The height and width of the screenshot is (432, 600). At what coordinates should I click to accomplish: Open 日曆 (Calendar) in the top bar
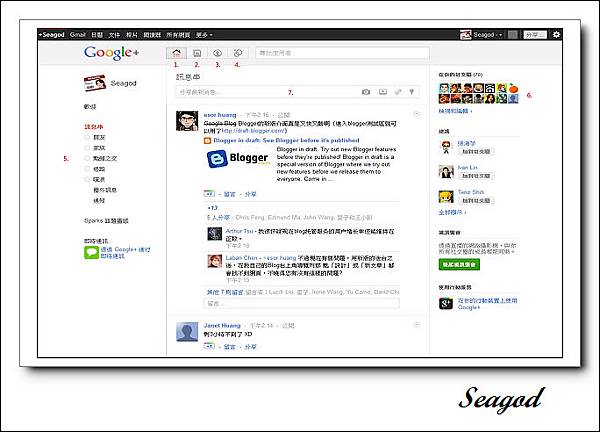click(x=97, y=35)
